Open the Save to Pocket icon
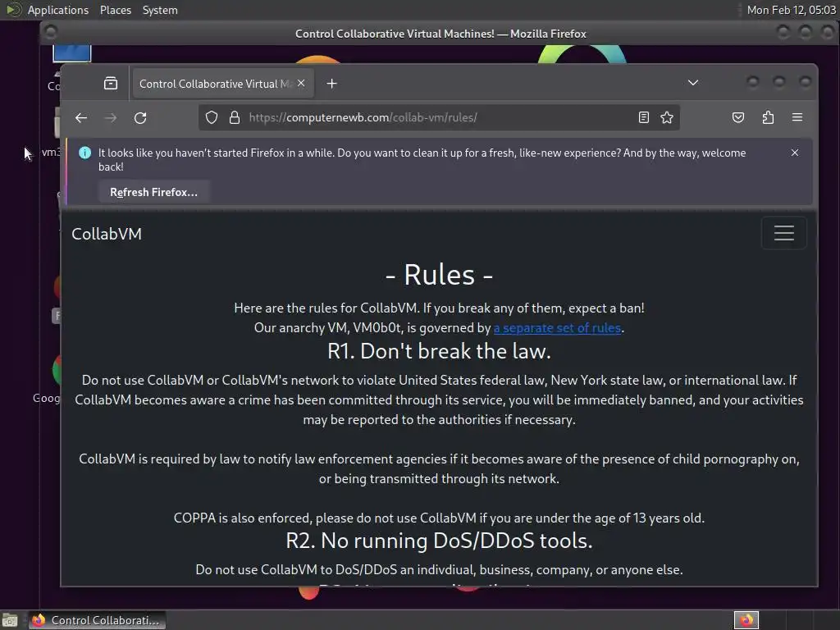 pos(738,117)
